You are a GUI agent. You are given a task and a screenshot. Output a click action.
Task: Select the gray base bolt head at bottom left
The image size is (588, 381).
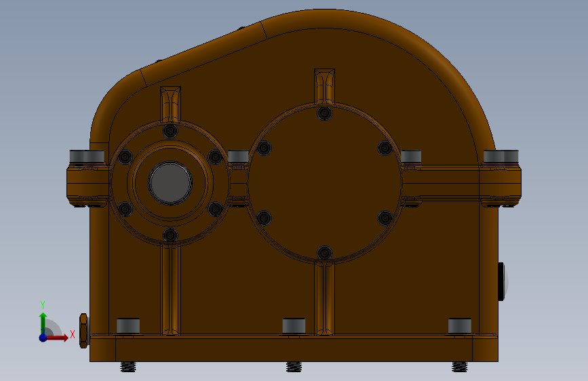[x=128, y=326]
